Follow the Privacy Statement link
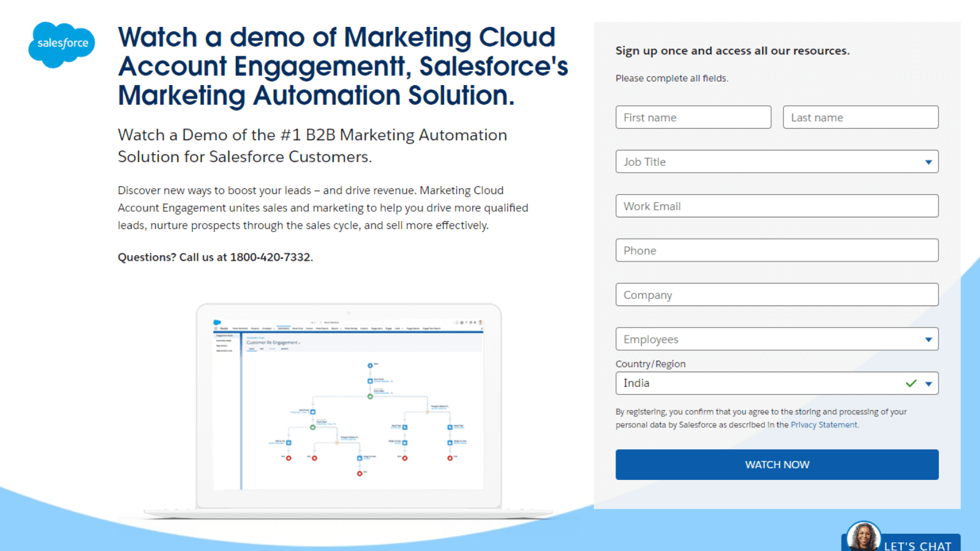This screenshot has width=980, height=551. 824,425
